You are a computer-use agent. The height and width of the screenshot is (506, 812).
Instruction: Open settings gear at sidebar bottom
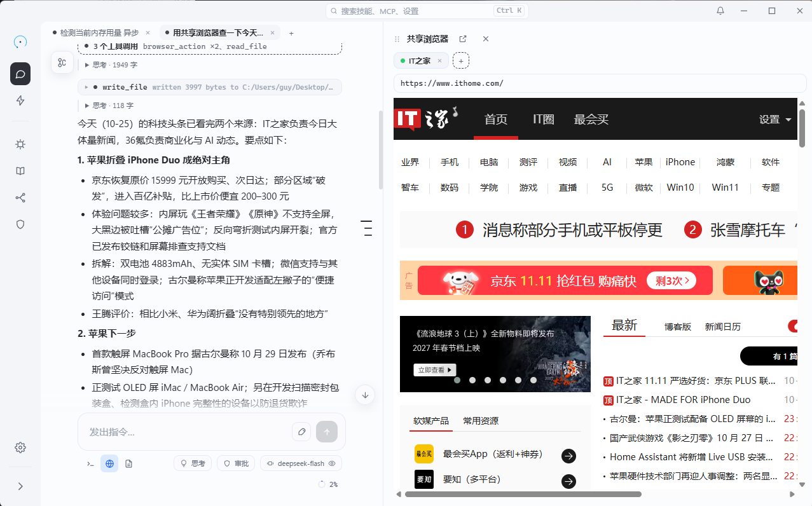pyautogui.click(x=20, y=448)
